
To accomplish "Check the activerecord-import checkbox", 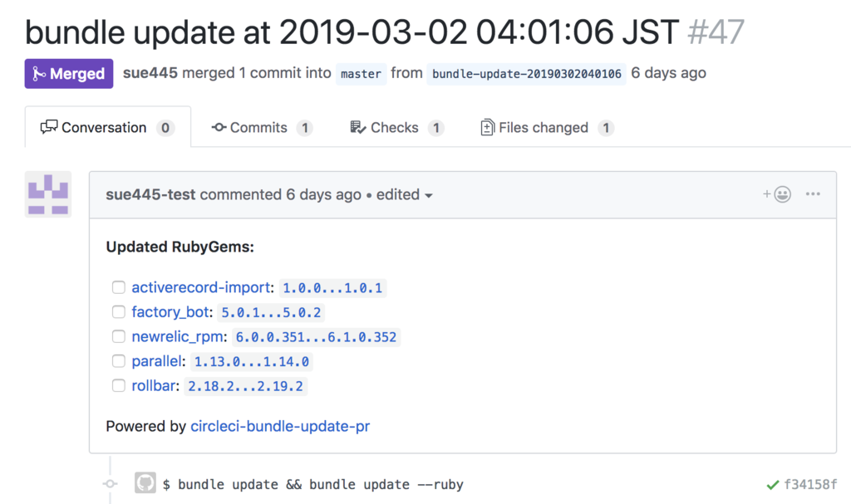I will click(118, 287).
